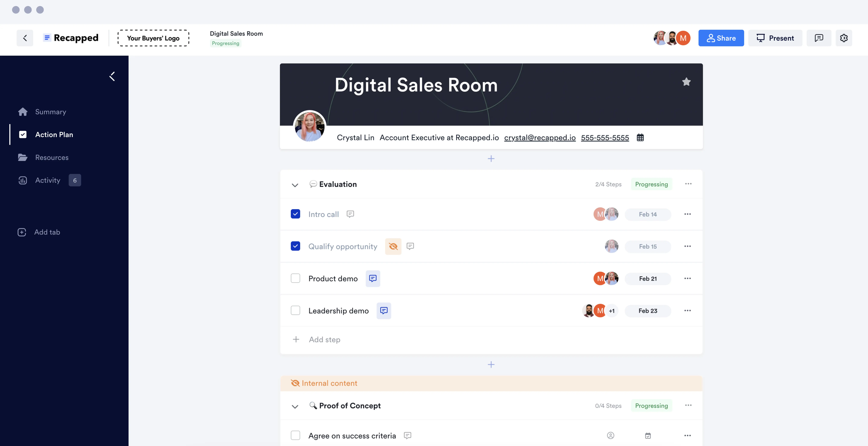Click the Evaluation section title
The height and width of the screenshot is (446, 868).
coord(338,184)
